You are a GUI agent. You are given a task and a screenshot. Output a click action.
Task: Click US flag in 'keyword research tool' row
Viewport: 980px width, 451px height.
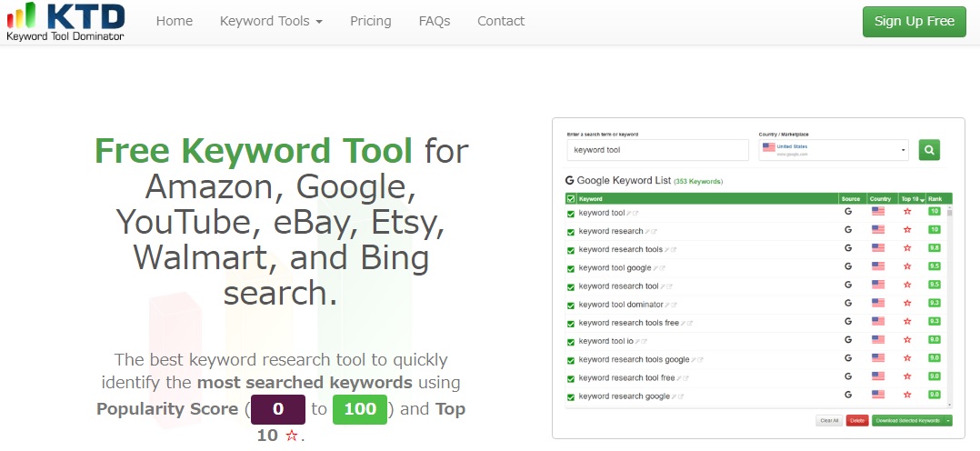tap(878, 285)
